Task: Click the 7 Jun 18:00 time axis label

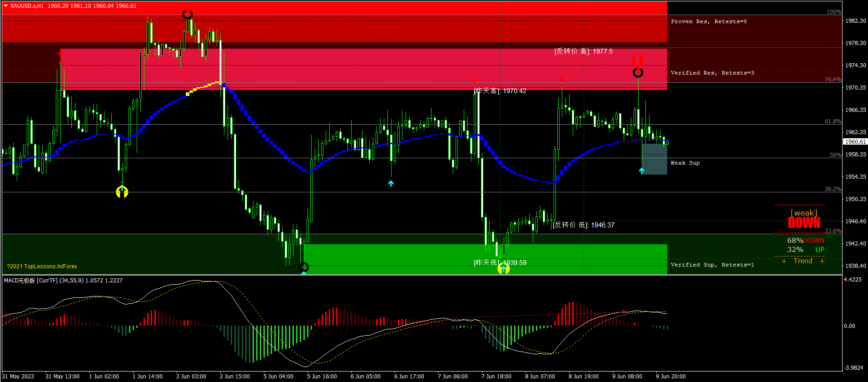Action: (496, 377)
